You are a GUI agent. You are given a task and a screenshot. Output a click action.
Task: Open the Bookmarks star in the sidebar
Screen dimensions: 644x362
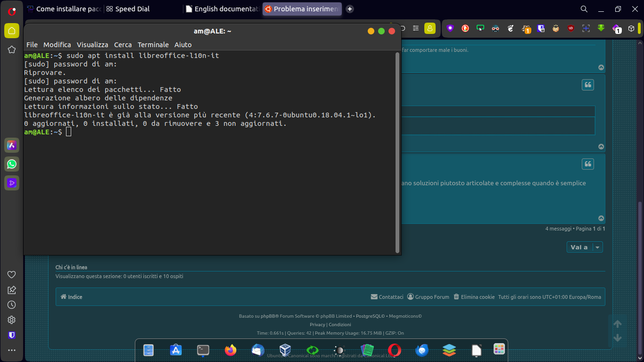(x=12, y=49)
